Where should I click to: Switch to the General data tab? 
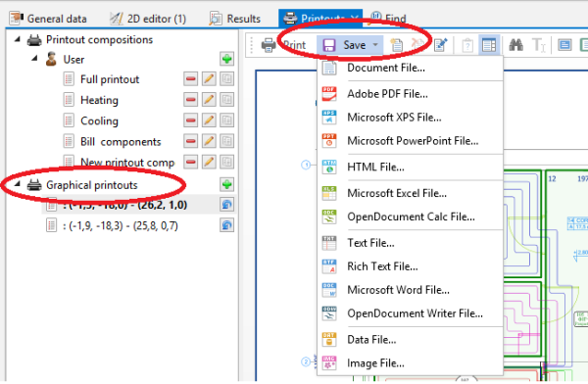(48, 19)
